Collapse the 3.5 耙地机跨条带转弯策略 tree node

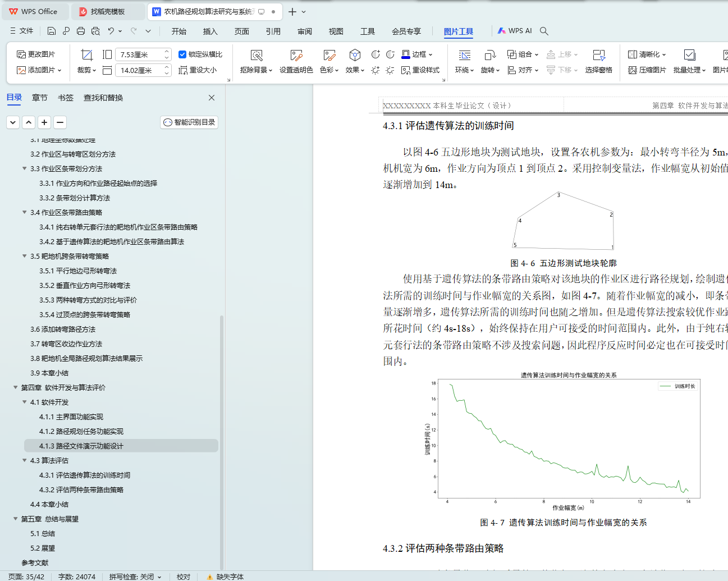[x=24, y=256]
